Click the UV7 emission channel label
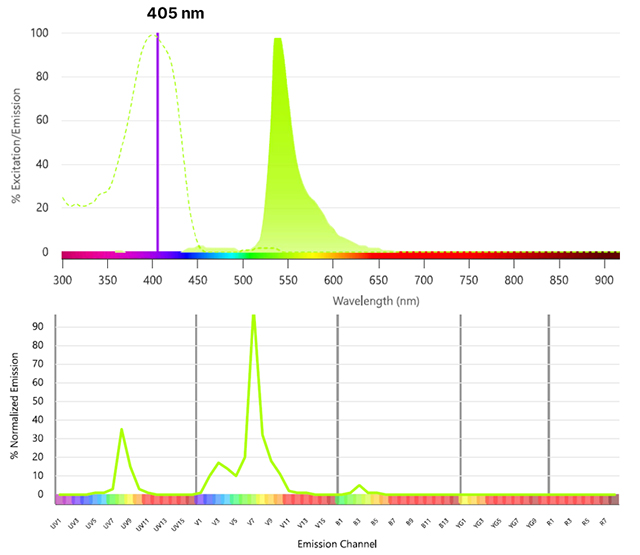640x555 pixels. (109, 524)
